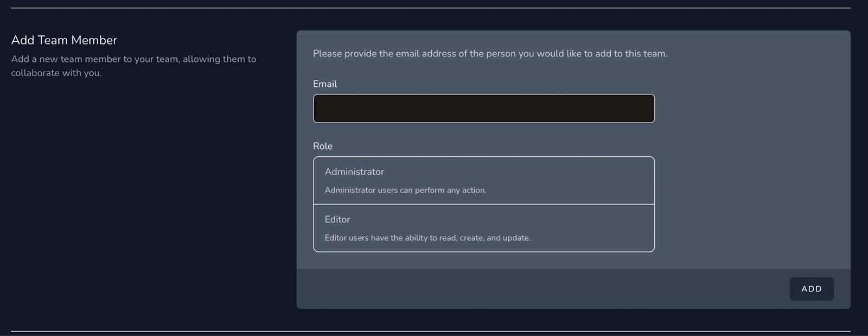Click the Editor role title text

[x=337, y=219]
